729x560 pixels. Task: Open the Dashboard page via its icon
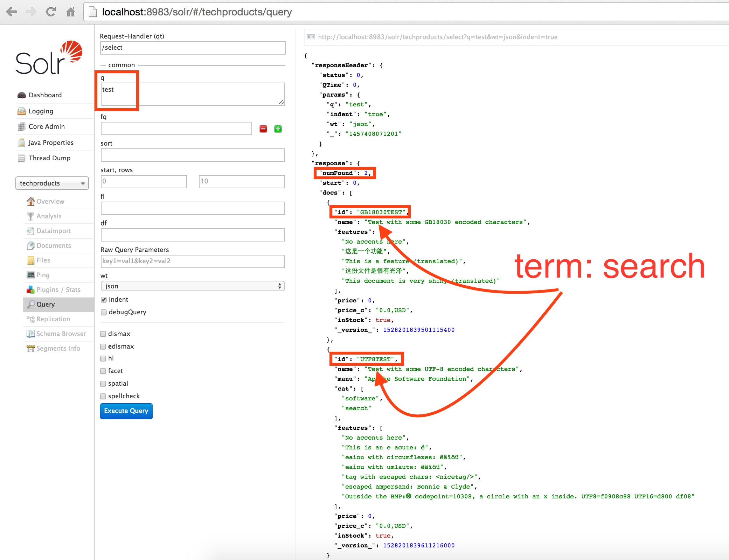22,95
